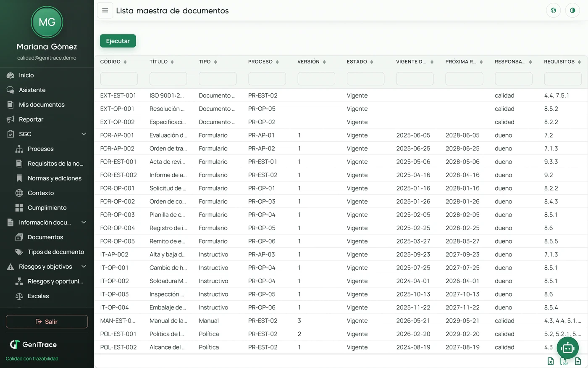Image resolution: width=588 pixels, height=368 pixels.
Task: Sort by VERSIÓN column arrows
Action: [x=324, y=62]
